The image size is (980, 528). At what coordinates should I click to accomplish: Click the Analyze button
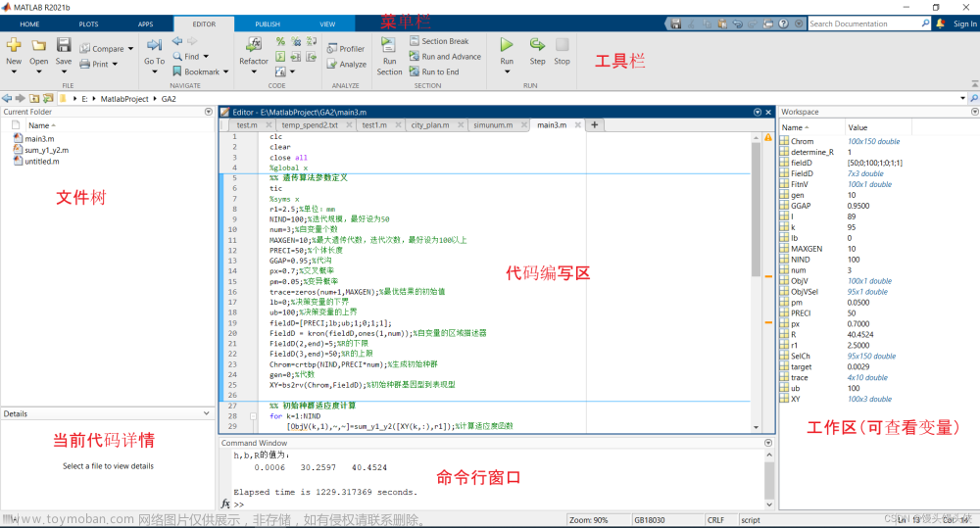[x=346, y=65]
